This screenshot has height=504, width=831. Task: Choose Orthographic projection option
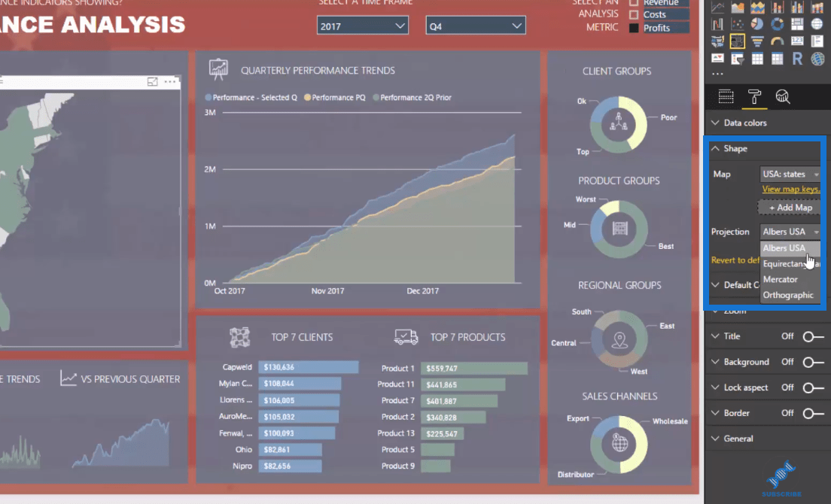[790, 296]
